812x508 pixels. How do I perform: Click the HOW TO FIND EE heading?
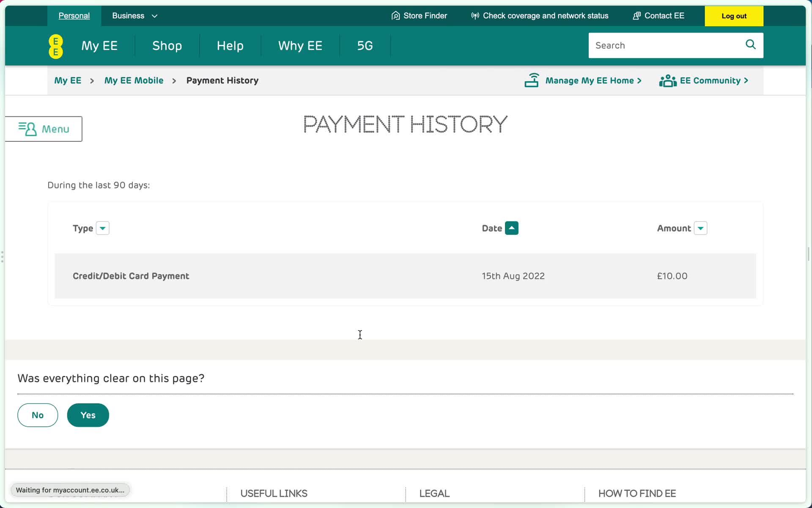pos(637,494)
